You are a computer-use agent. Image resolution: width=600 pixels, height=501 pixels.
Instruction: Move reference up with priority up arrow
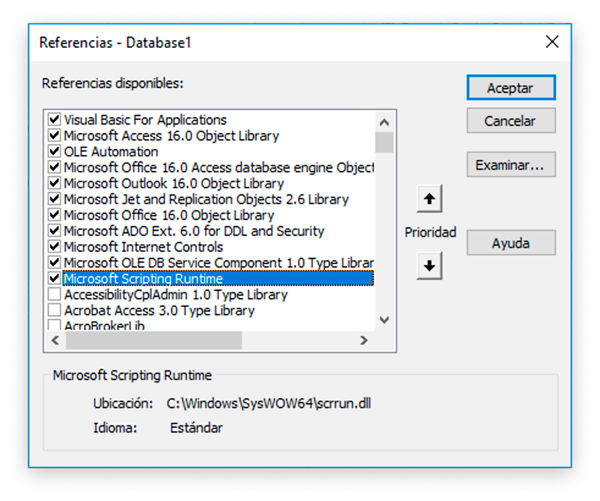pyautogui.click(x=429, y=199)
